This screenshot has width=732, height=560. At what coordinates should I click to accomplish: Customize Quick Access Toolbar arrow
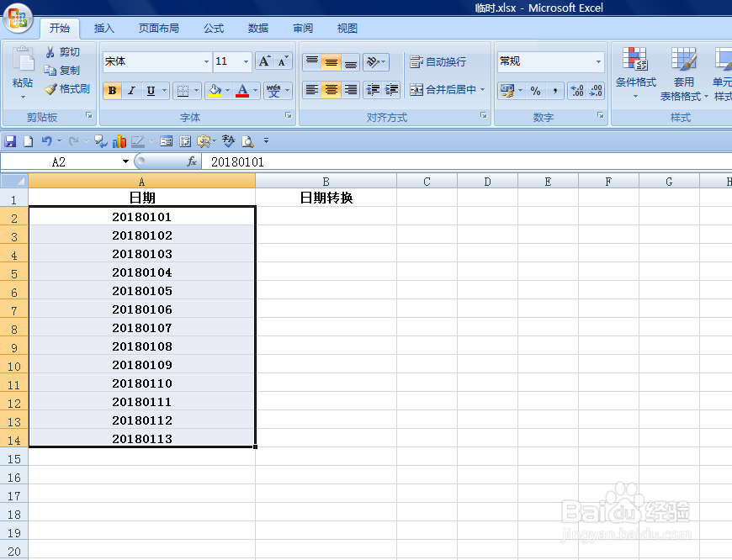266,140
